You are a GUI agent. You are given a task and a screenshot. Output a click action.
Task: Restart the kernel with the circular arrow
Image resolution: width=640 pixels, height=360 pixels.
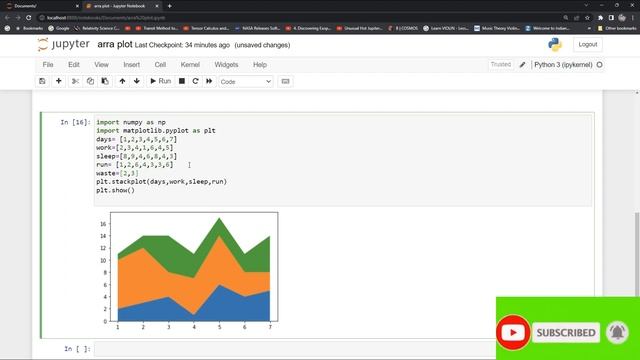coord(196,81)
